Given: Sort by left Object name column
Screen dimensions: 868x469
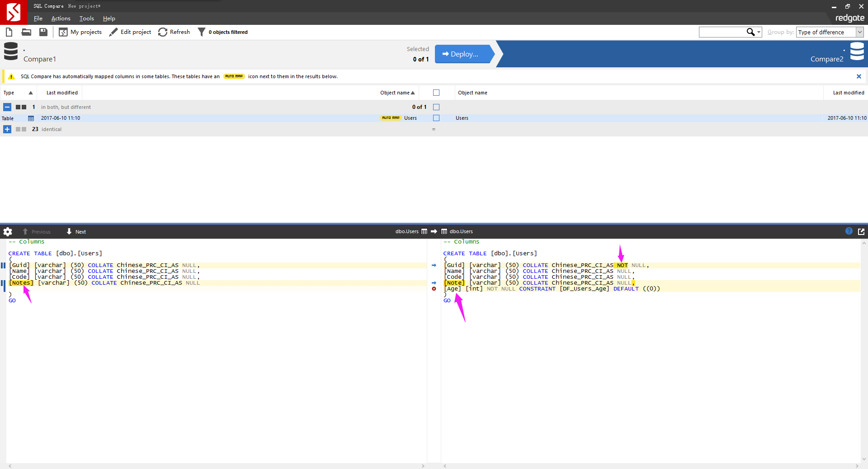Looking at the screenshot, I should click(397, 93).
